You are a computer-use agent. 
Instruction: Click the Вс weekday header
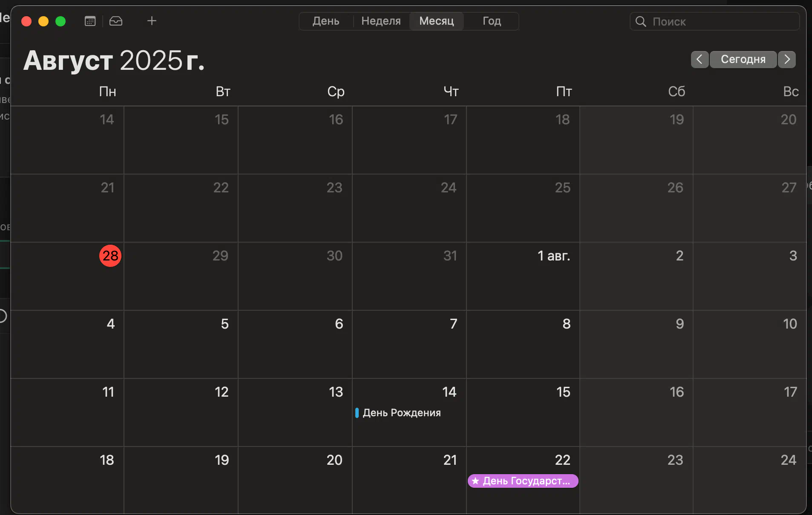click(x=791, y=92)
